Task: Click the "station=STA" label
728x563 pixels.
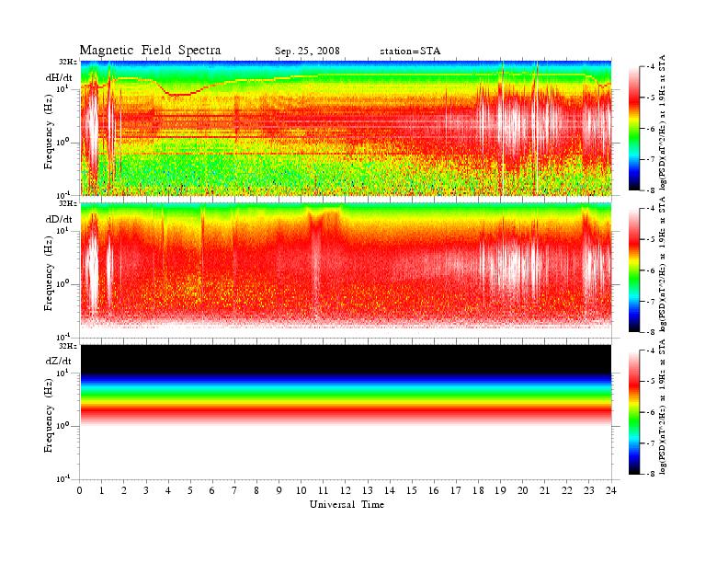Action: (410, 51)
